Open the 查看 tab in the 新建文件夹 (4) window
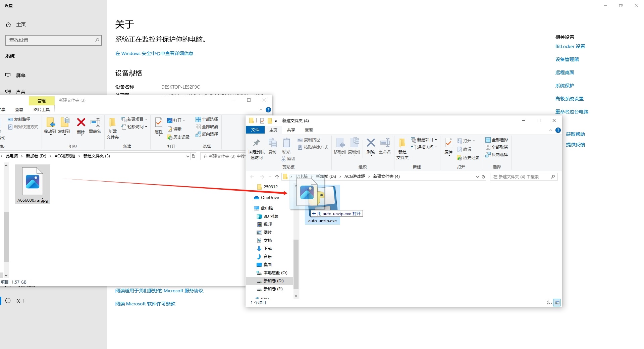 (x=309, y=130)
